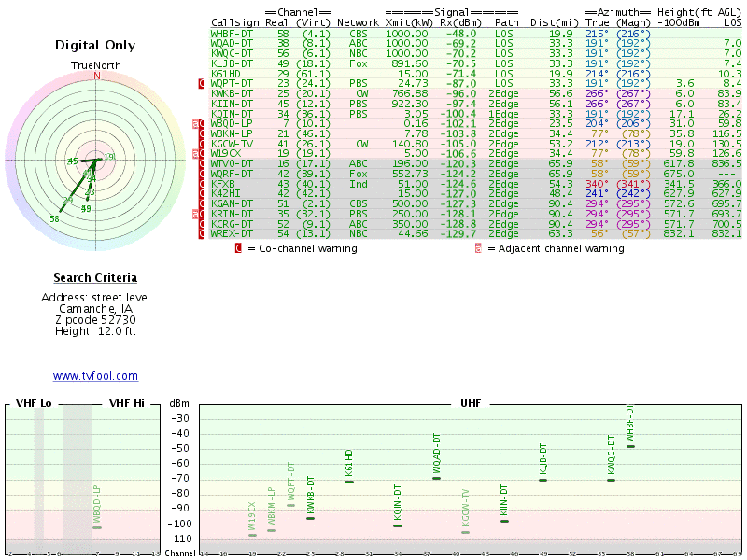Click the KWKB-DT callsign in the table
The height and width of the screenshot is (560, 747).
(x=232, y=94)
